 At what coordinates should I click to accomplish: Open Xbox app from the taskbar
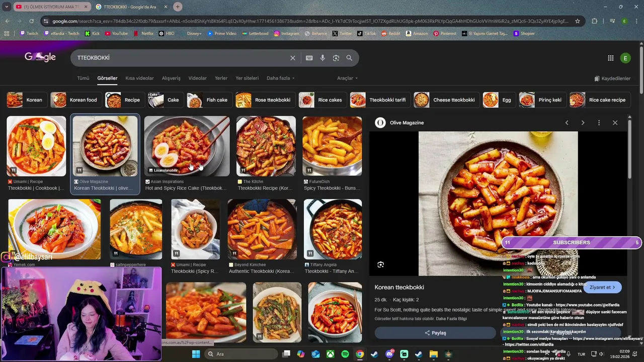point(331,354)
